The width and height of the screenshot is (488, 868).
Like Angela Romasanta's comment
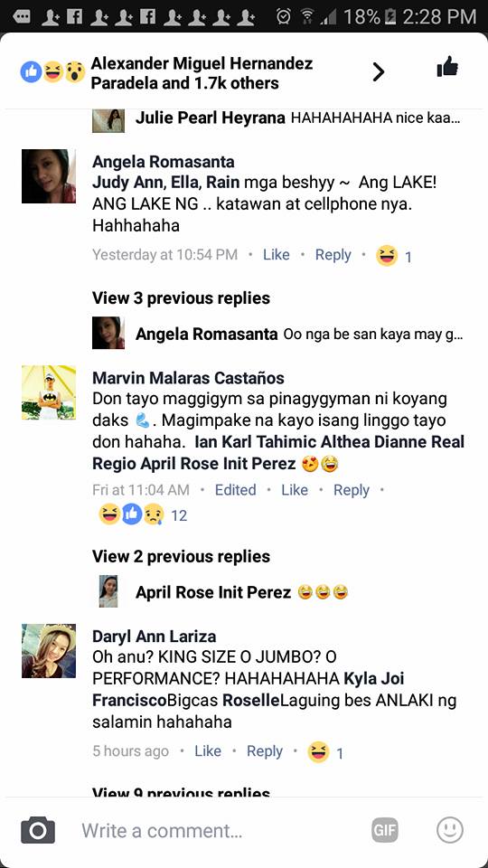pos(277,255)
